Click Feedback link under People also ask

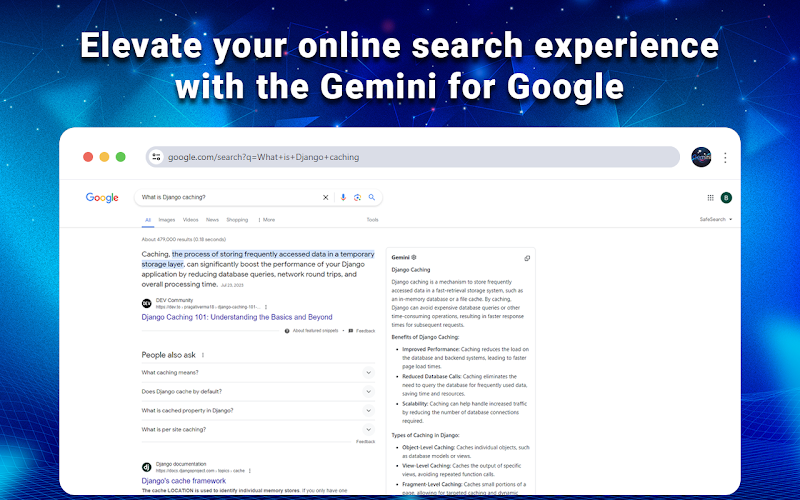[365, 442]
